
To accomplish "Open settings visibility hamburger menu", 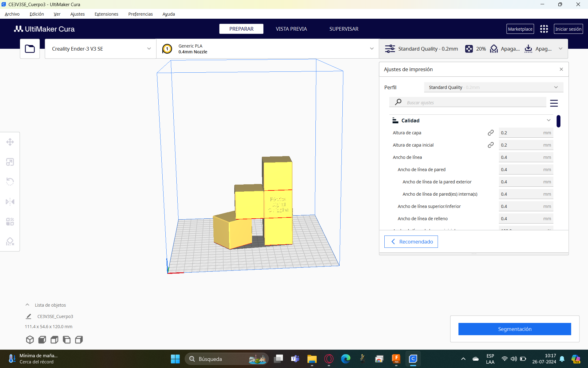I will [554, 103].
